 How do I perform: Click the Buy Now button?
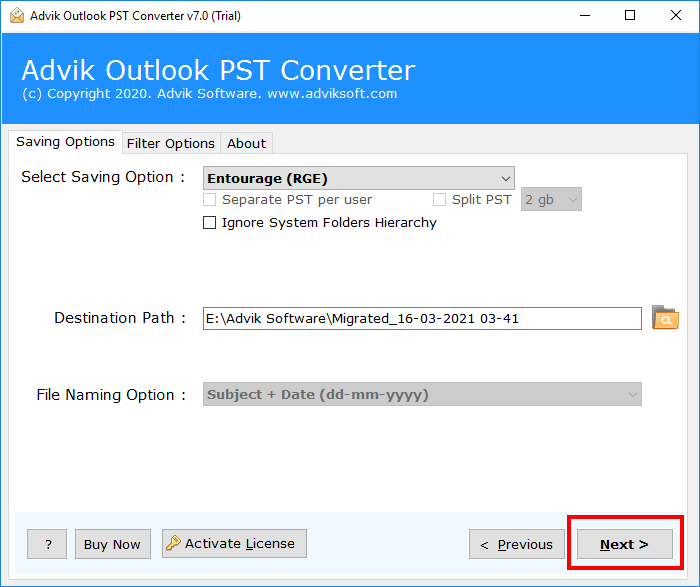112,544
